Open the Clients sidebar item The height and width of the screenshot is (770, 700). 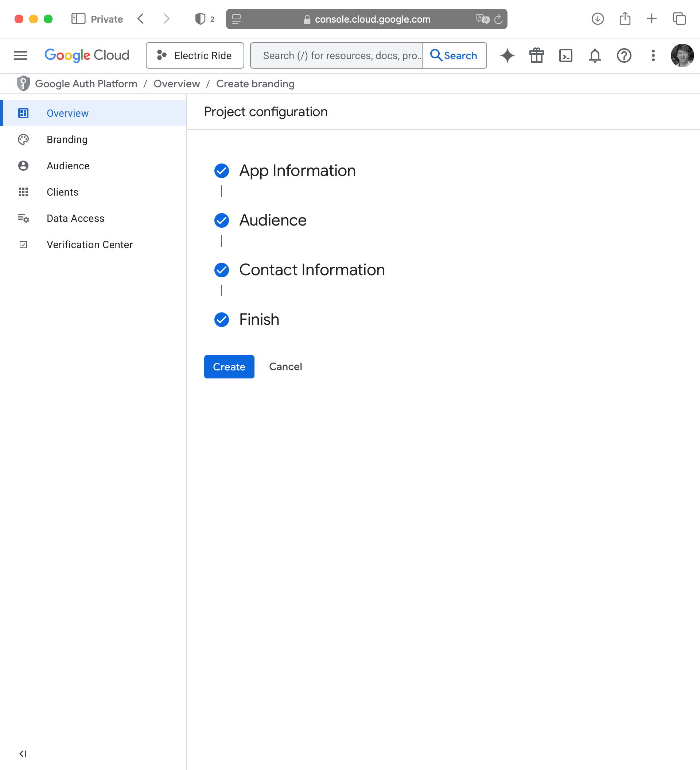[x=62, y=192]
